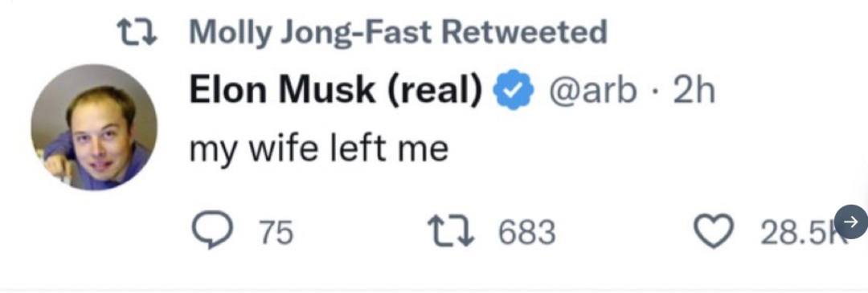Screen dimensions: 868x293
Task: Visit the @arb handle profile
Action: tap(592, 92)
